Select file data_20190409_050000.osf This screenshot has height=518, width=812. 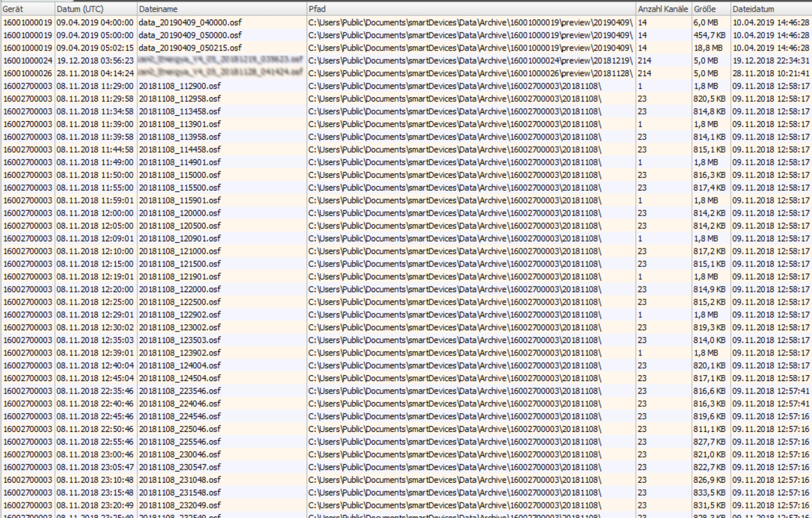click(190, 35)
